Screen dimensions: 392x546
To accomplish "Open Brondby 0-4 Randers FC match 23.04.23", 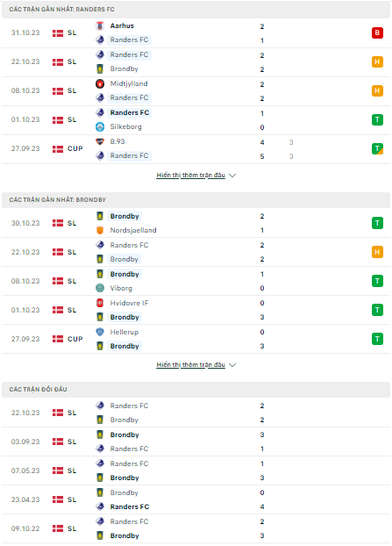I will coord(196,499).
